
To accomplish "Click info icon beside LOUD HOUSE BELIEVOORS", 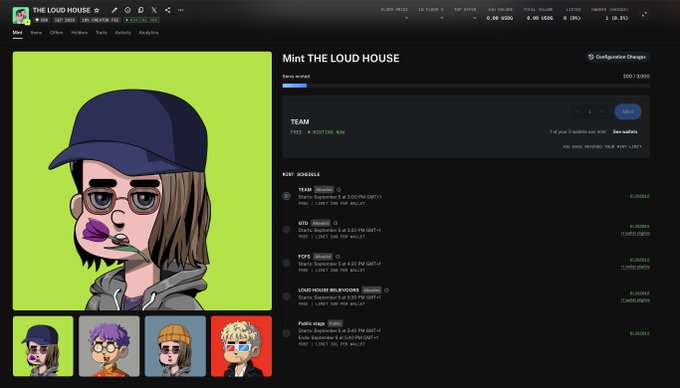I will 386,290.
